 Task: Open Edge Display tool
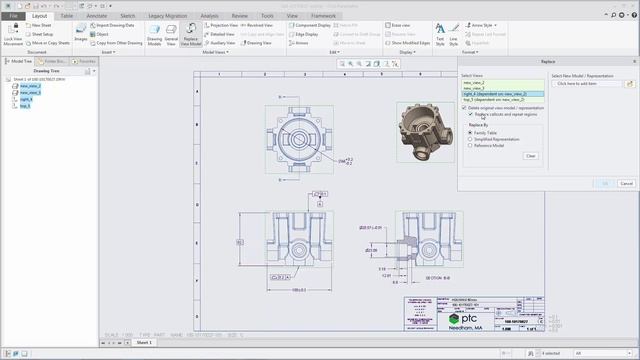303,34
